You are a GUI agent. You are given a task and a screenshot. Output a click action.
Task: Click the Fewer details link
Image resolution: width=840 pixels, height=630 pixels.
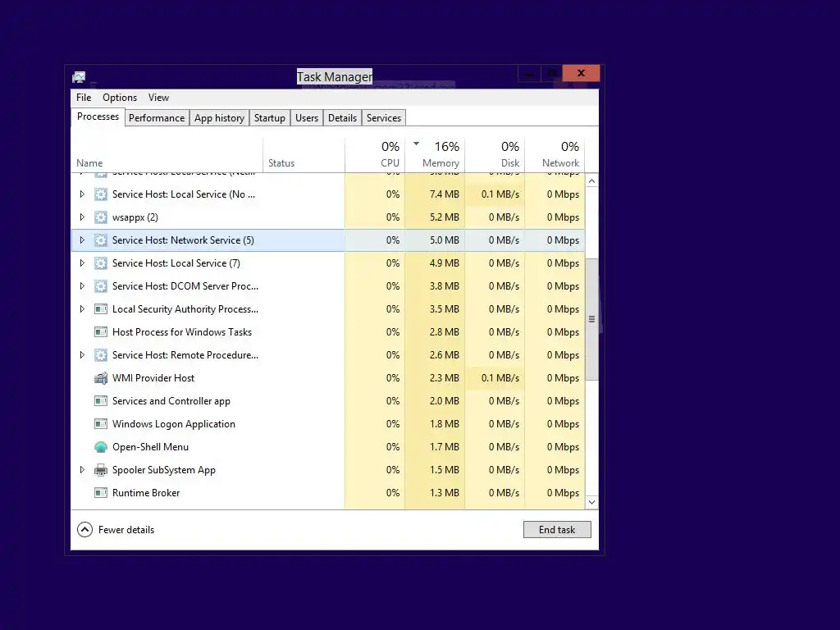coord(126,530)
